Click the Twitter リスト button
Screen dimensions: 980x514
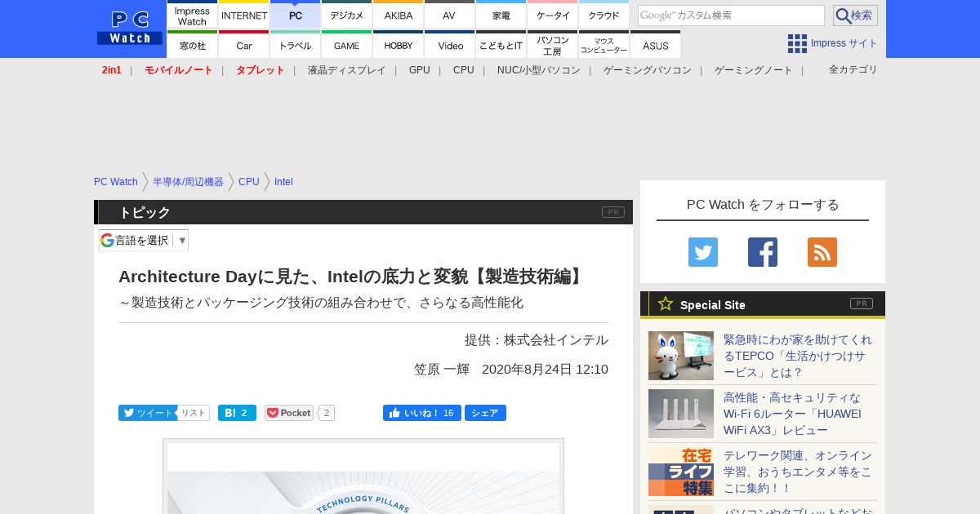pos(194,413)
